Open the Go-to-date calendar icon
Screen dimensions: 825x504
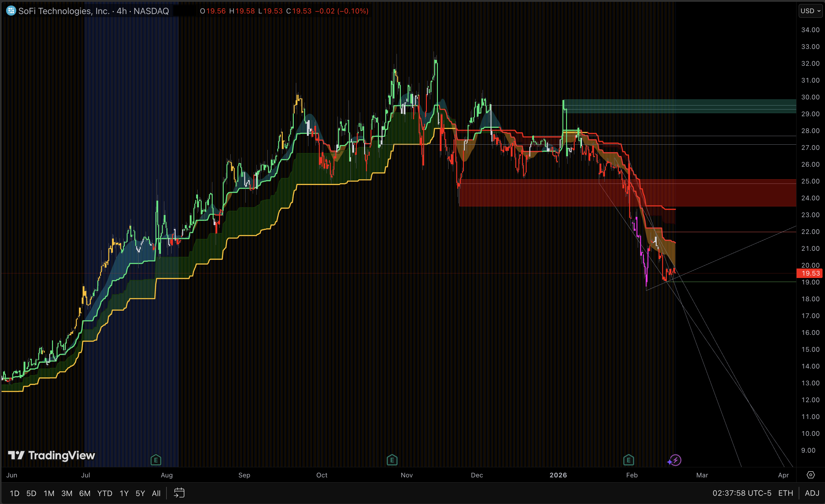[x=179, y=493]
